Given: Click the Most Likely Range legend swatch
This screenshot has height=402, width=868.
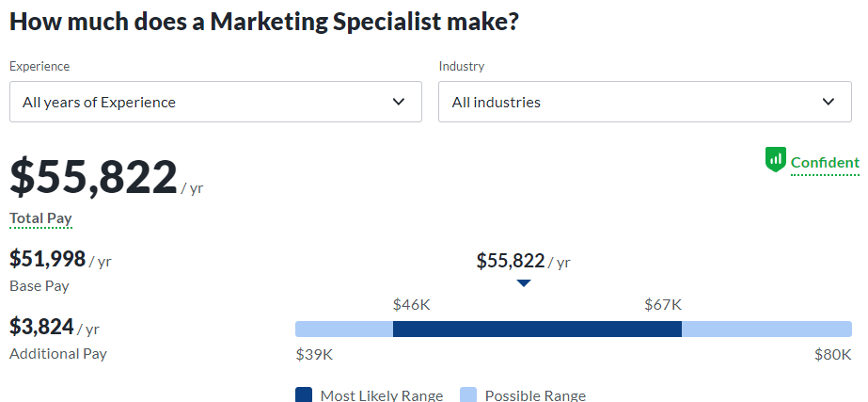Looking at the screenshot, I should [x=304, y=394].
